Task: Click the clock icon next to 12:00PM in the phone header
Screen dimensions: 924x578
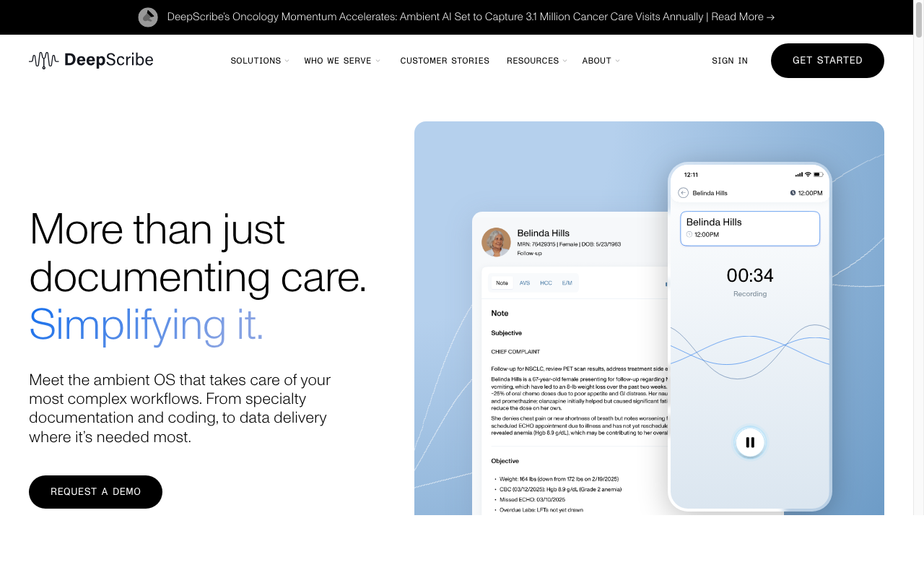Action: (793, 193)
